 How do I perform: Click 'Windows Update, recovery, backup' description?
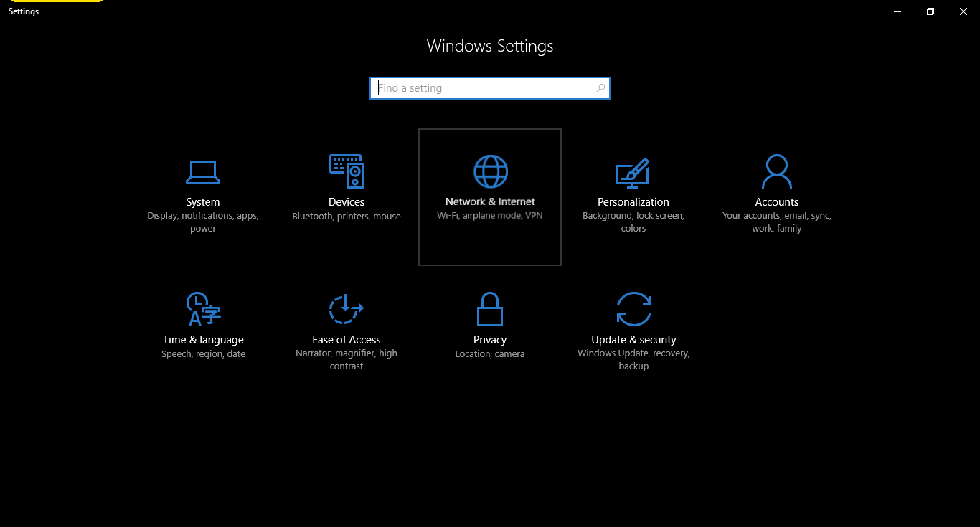tap(633, 360)
